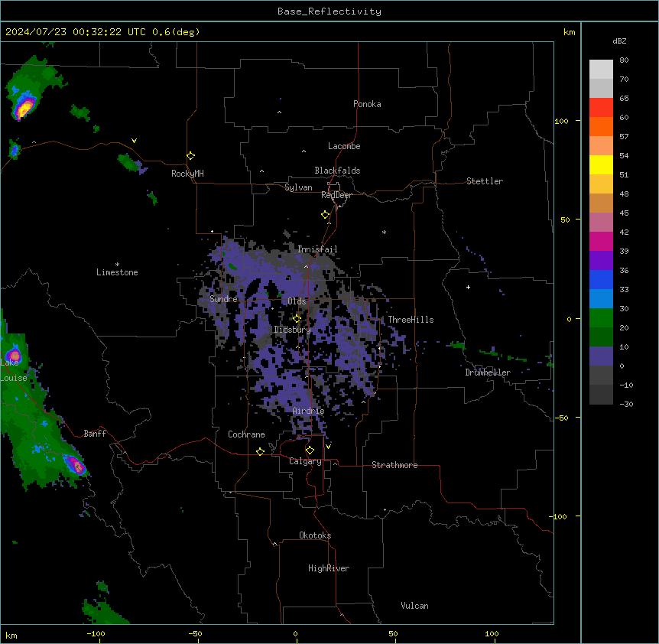
Task: Click the white caret marker below Innisfail
Action: point(306,266)
